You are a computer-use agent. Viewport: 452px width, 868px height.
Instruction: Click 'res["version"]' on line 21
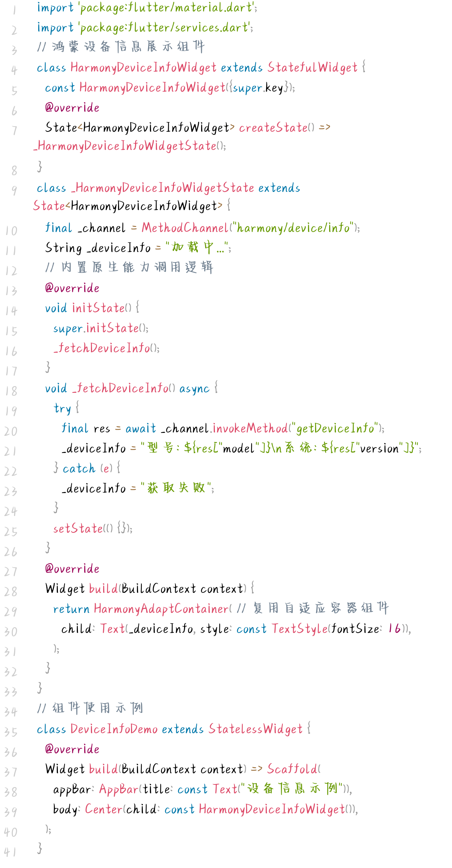click(371, 449)
